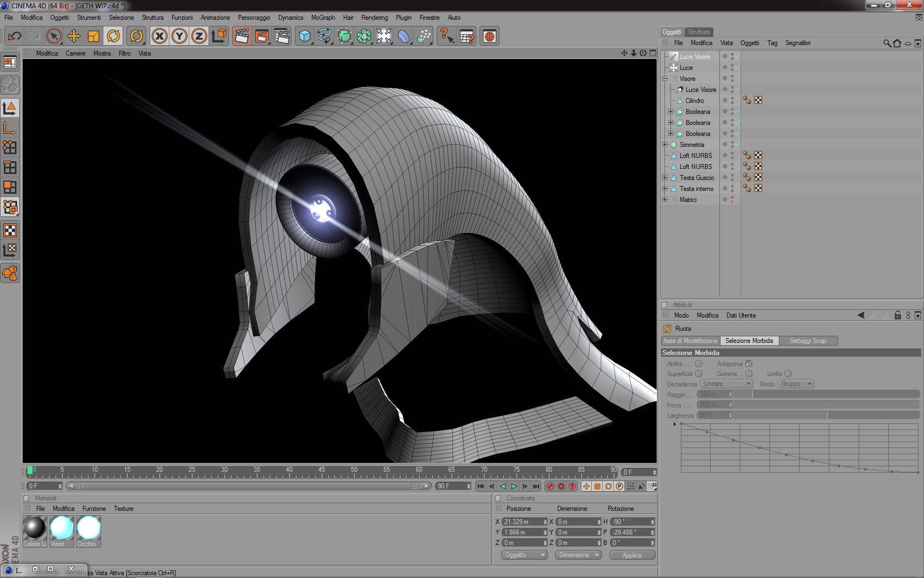
Task: Switch to the Settaggi Snap tab
Action: tap(807, 341)
